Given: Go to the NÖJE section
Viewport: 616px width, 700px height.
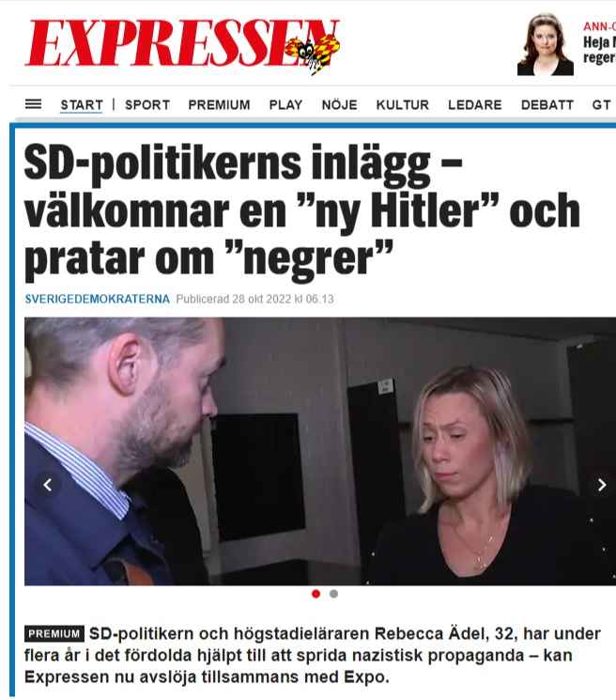Looking at the screenshot, I should 339,105.
